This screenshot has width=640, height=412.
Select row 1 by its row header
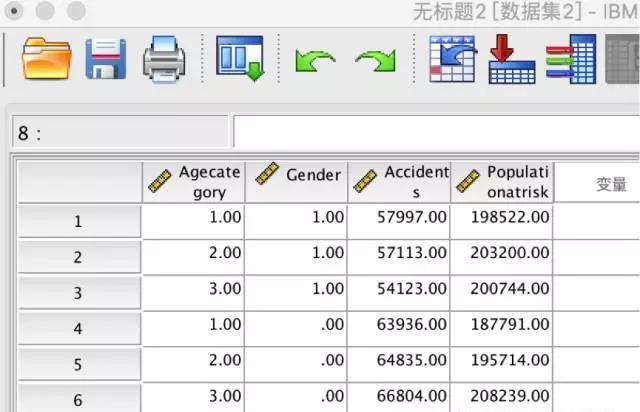[x=78, y=222]
